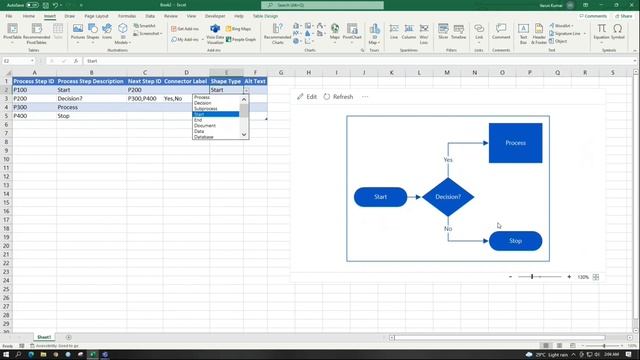Image resolution: width=640 pixels, height=360 pixels.
Task: Open the My Add-ins dropdown
Action: coord(187,40)
